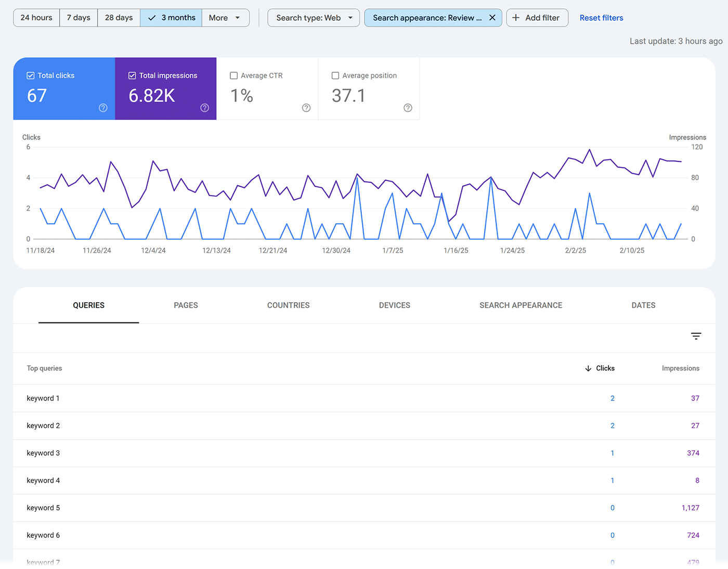Click the plus icon on Add filter
This screenshot has width=728, height=569.
(516, 18)
